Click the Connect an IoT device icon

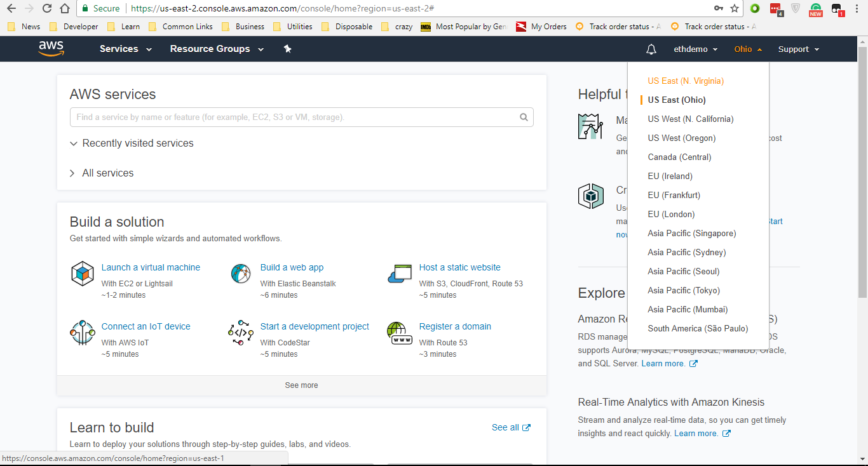point(82,333)
